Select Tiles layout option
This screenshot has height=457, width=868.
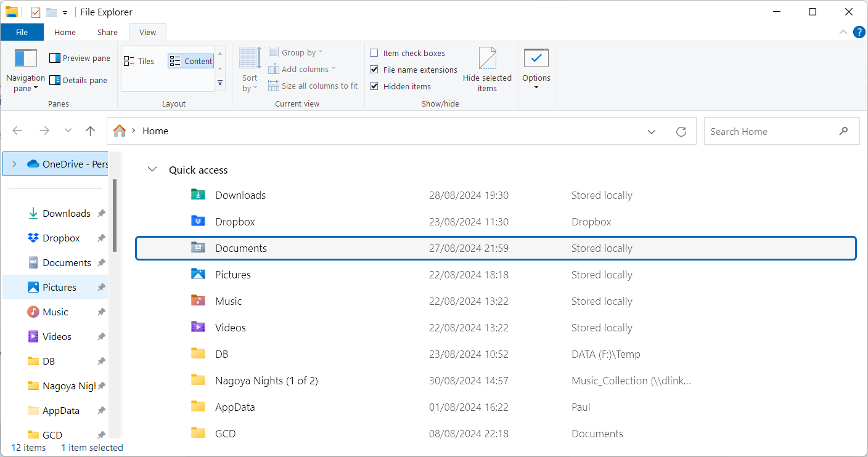[x=140, y=61]
